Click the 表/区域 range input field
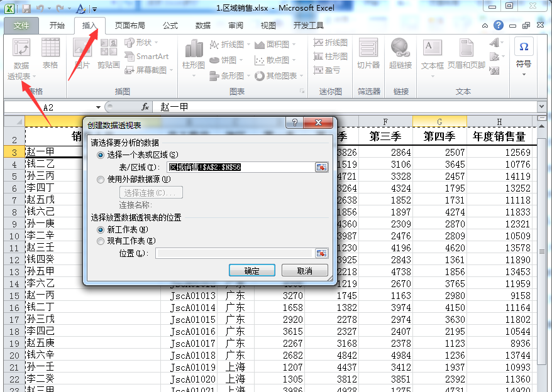Viewport: 552px width, 392px height. [x=241, y=167]
